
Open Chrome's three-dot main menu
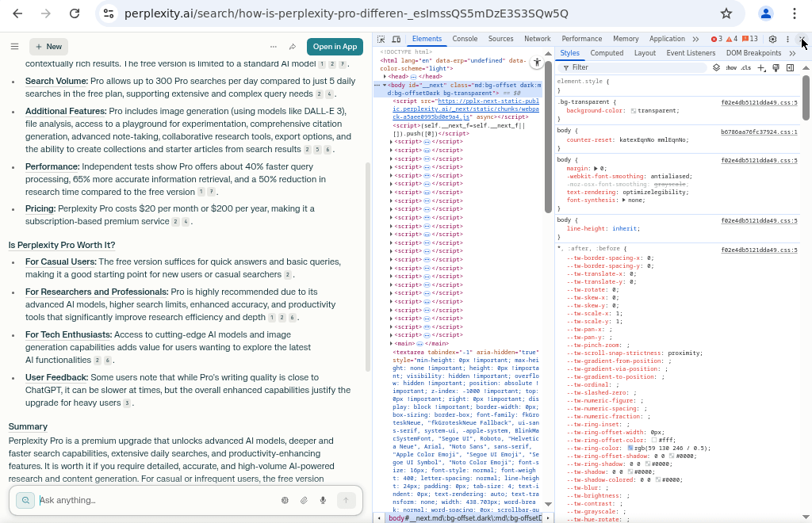click(x=795, y=13)
